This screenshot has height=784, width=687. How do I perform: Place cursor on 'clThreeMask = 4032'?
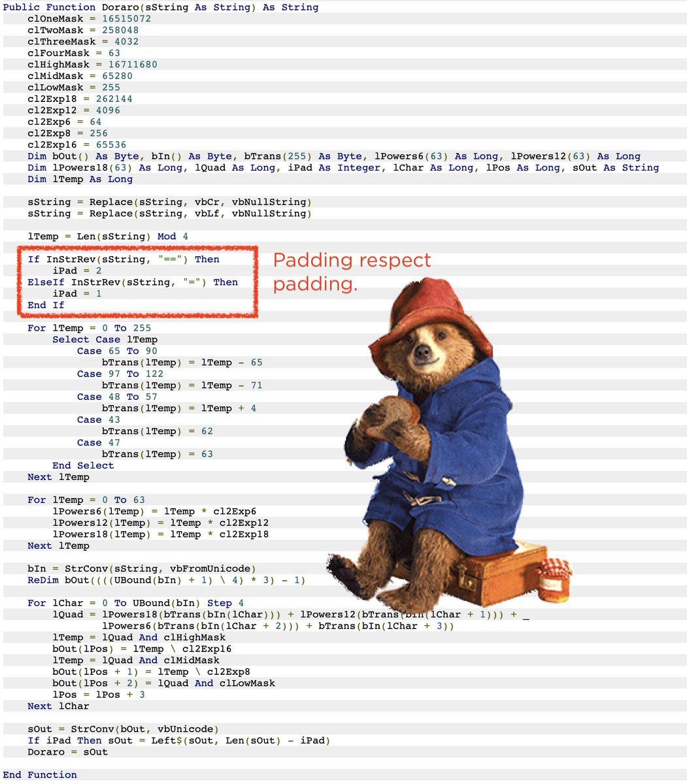(x=83, y=42)
